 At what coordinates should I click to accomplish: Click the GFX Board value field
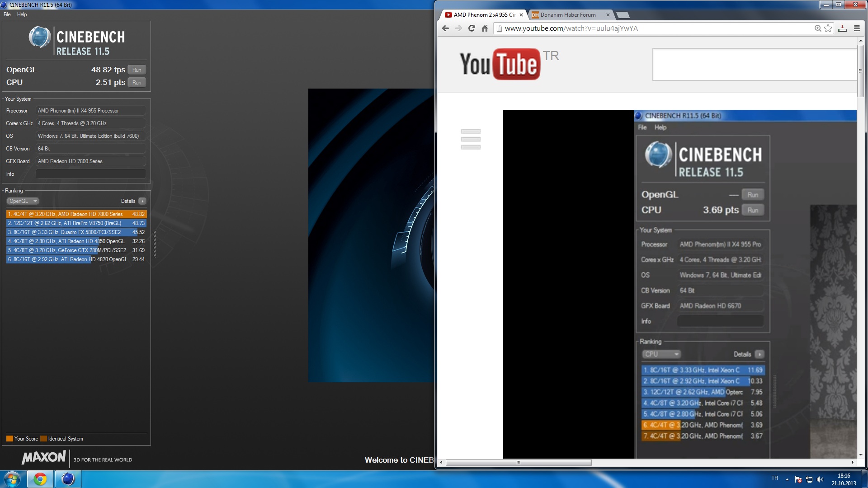tap(90, 161)
